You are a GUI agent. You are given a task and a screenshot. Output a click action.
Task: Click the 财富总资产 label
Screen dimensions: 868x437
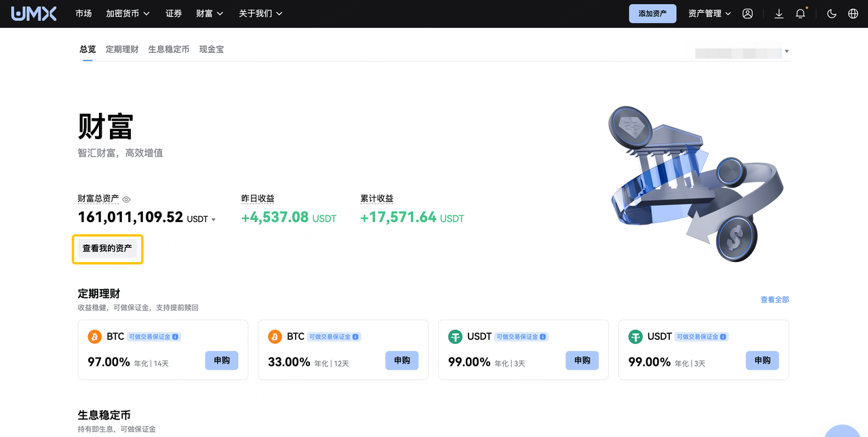[98, 199]
